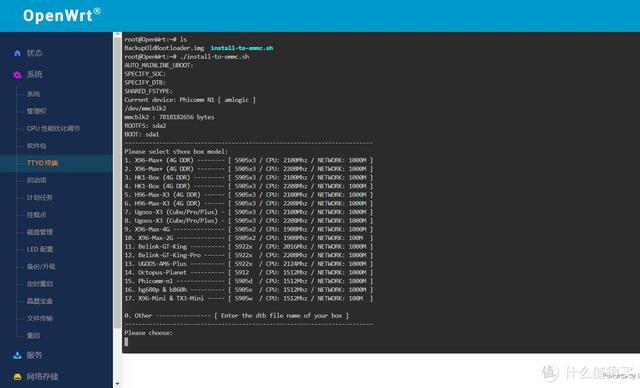Open the 启动项 page
Screen dimensions: 640x388
[x=37, y=180]
